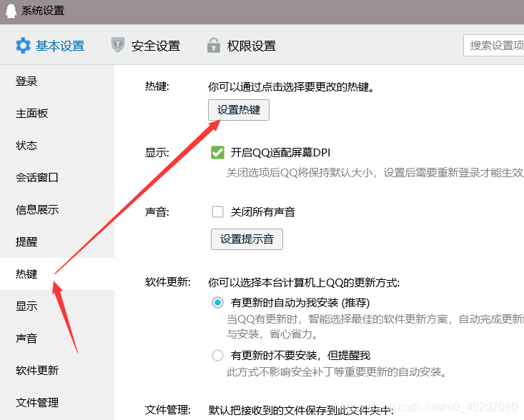This screenshot has height=420, width=524.
Task: Focus the 搜索设置项 search field
Action: tap(493, 45)
